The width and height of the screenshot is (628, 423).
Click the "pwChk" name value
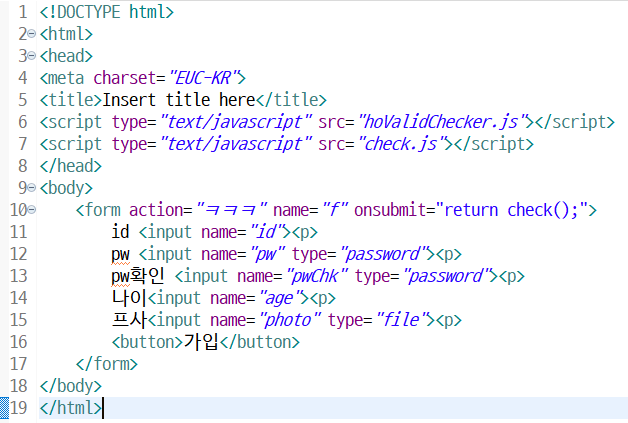tap(317, 276)
